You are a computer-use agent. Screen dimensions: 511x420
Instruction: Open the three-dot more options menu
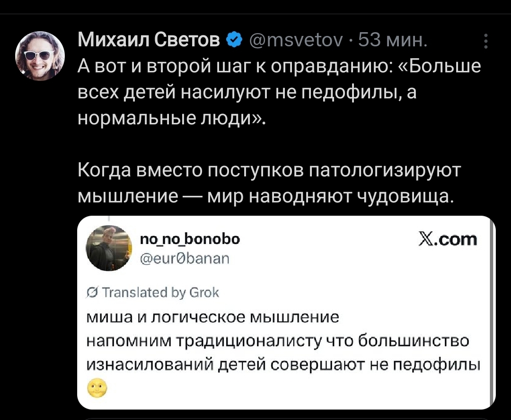(485, 42)
